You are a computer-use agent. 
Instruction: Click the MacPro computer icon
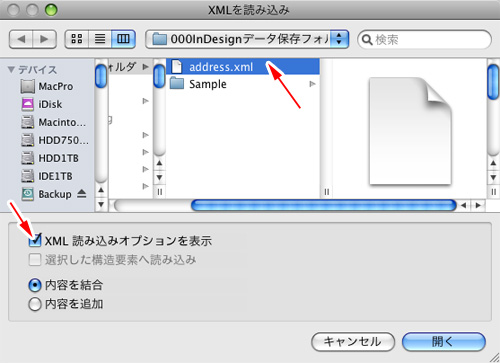[27, 86]
